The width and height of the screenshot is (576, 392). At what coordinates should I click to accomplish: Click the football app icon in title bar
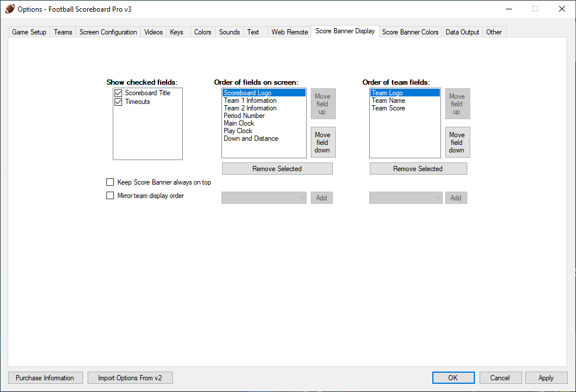point(9,9)
